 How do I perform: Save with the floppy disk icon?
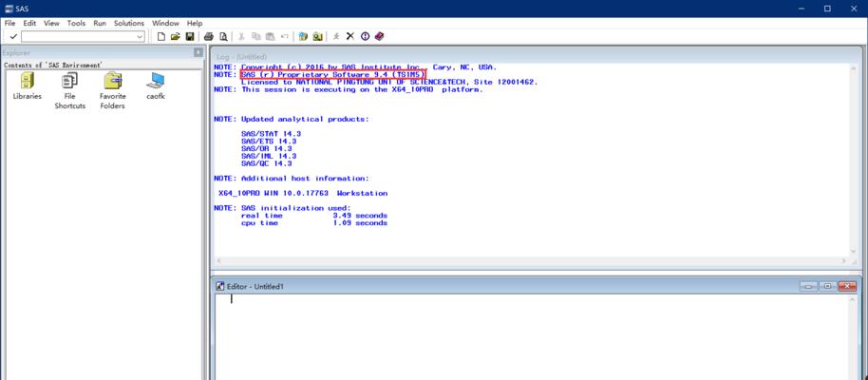(189, 36)
